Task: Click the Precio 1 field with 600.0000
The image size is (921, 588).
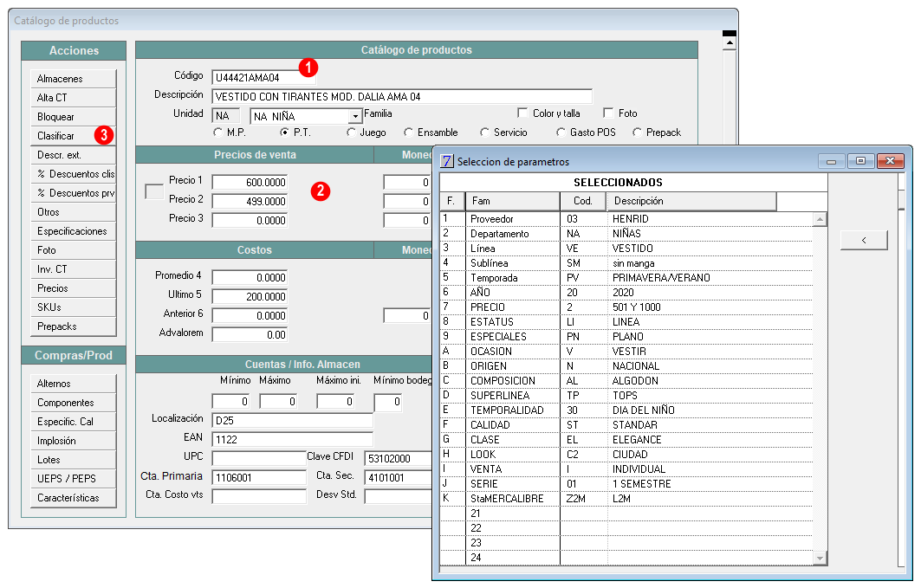Action: pyautogui.click(x=250, y=183)
